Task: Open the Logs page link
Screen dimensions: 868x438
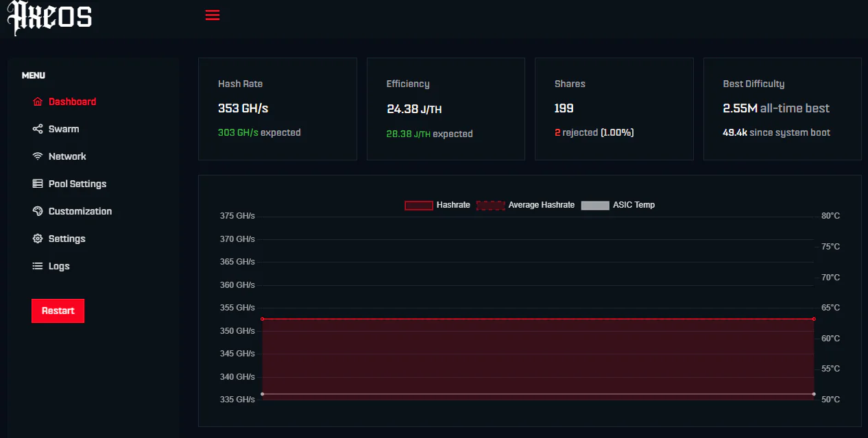Action: point(59,266)
